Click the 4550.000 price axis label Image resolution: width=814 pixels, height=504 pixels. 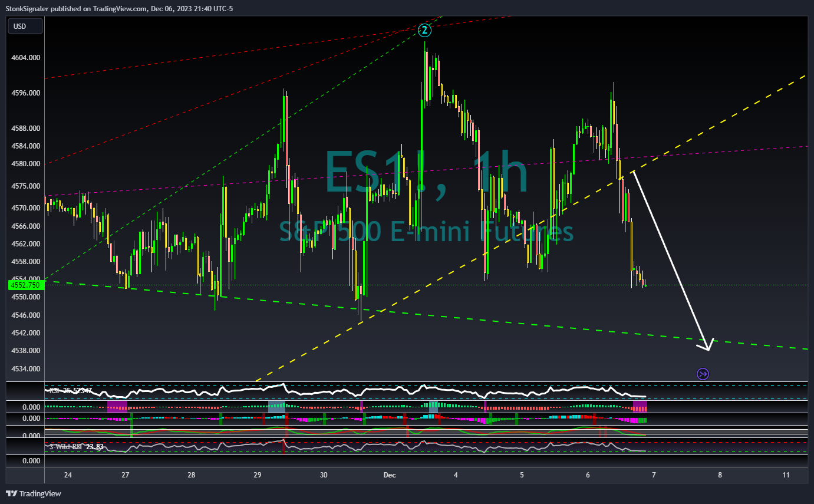(26, 297)
